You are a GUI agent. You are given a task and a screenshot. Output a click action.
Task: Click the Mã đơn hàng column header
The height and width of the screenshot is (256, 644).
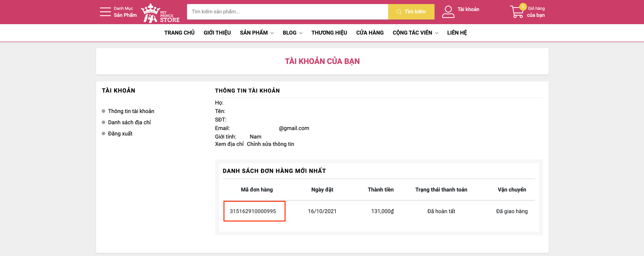tap(257, 190)
